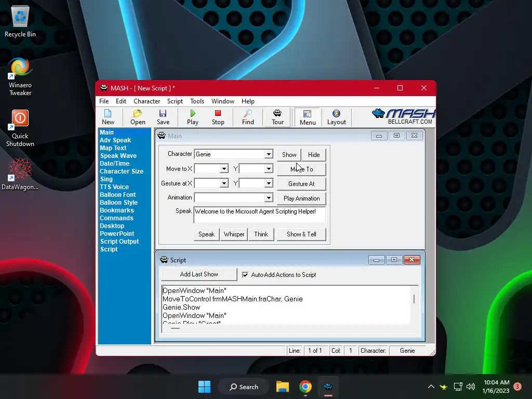Image resolution: width=532 pixels, height=399 pixels.
Task: Select Balloon Style in the sidebar
Action: (118, 203)
